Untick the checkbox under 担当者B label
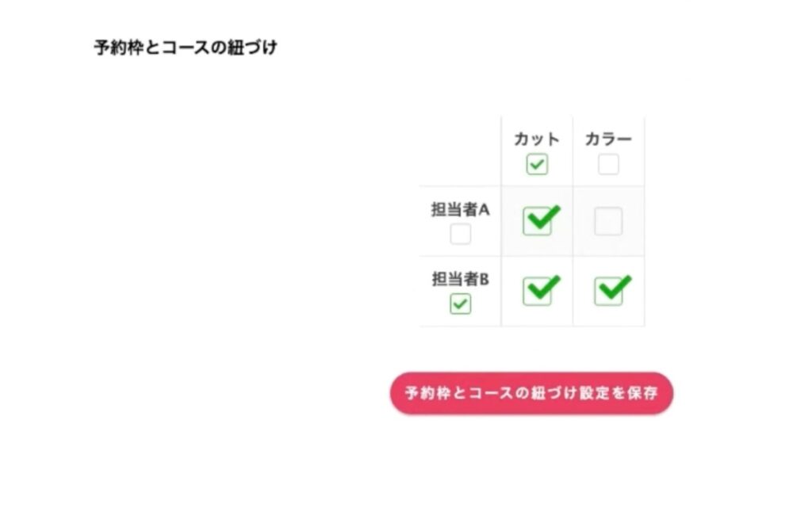Screen dimensions: 812x523 [x=460, y=303]
